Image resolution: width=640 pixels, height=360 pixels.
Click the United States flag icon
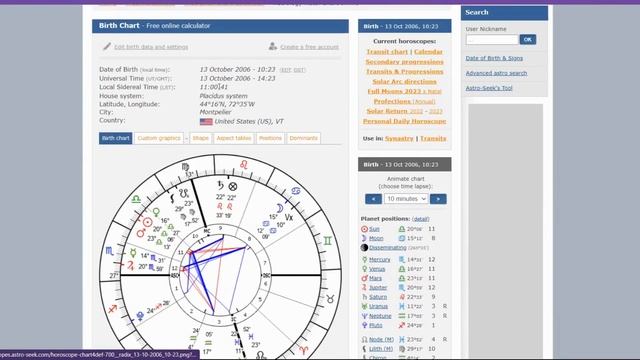206,122
